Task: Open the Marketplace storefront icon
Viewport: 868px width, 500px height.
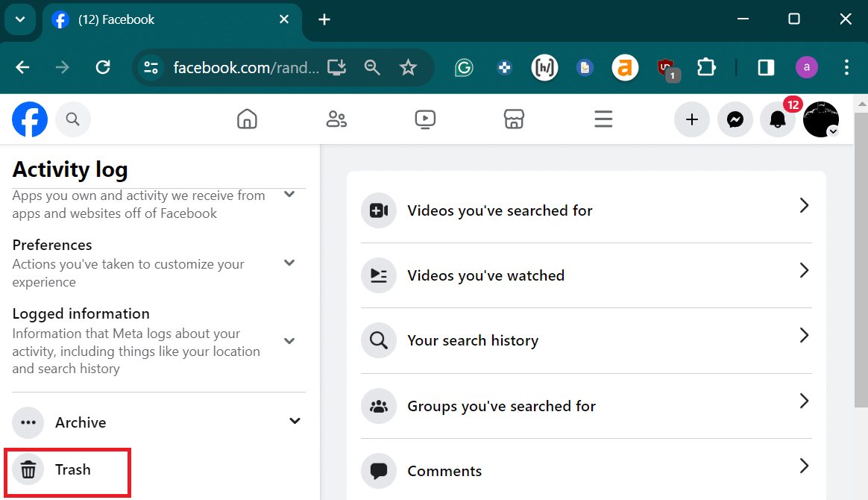Action: 514,119
